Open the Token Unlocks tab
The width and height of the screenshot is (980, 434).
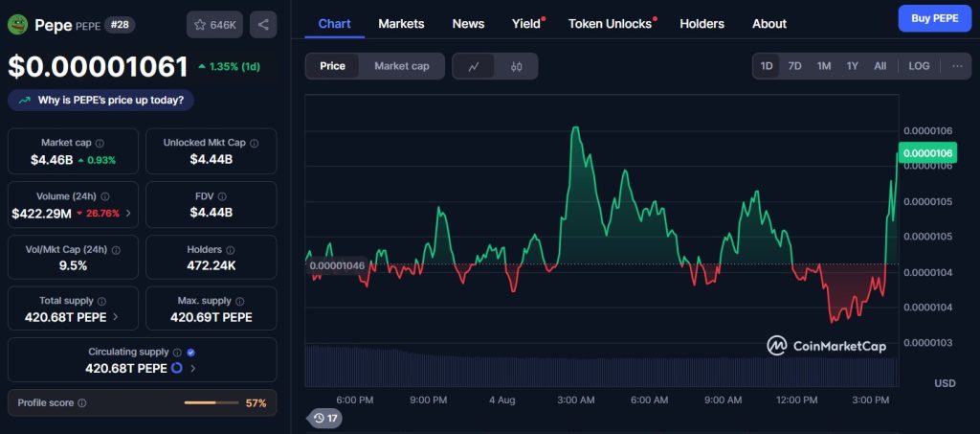pos(611,23)
